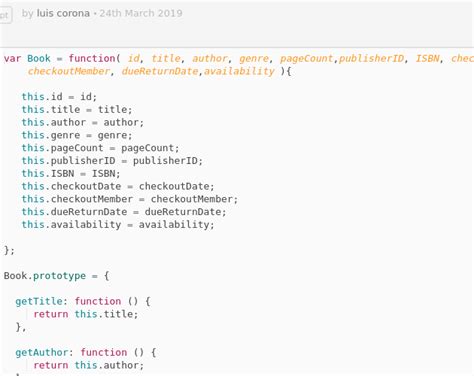Image resolution: width=474 pixels, height=376 pixels.
Task: Click the 24th March 2019 date text
Action: [141, 14]
